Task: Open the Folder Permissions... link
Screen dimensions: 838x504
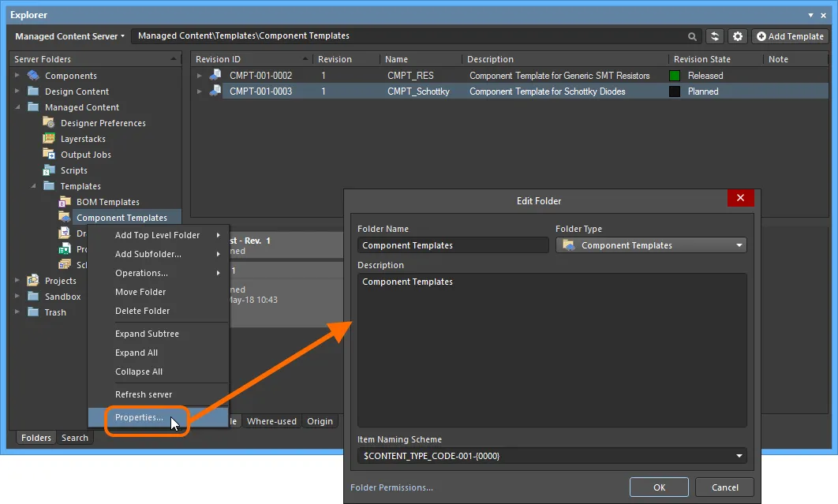Action: (391, 487)
